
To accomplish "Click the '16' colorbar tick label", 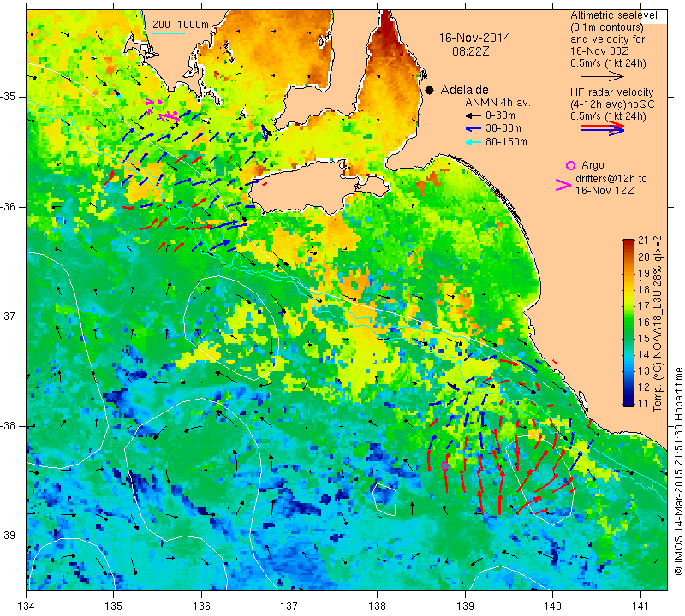I will (644, 322).
